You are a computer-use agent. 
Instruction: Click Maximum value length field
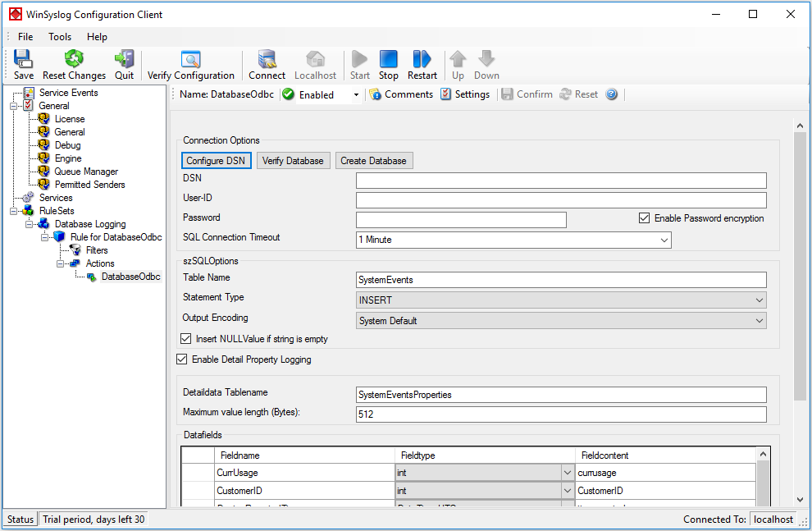[x=561, y=414]
